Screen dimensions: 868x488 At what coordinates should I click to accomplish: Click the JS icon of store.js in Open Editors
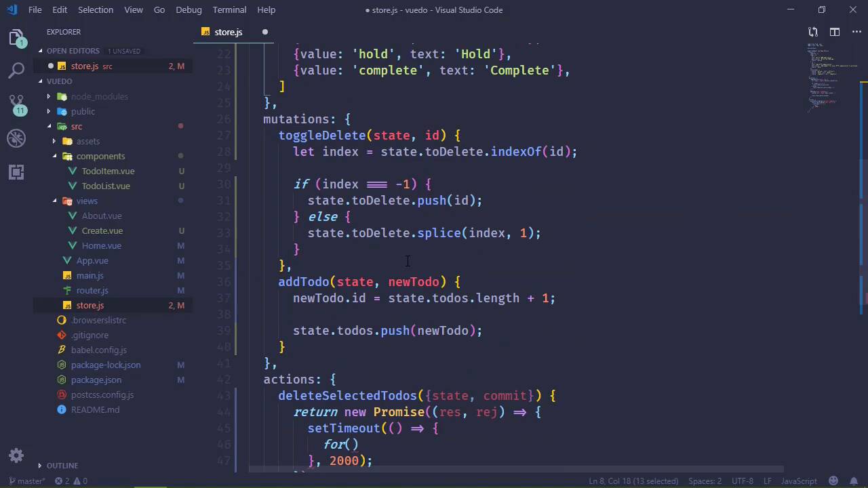(62, 66)
